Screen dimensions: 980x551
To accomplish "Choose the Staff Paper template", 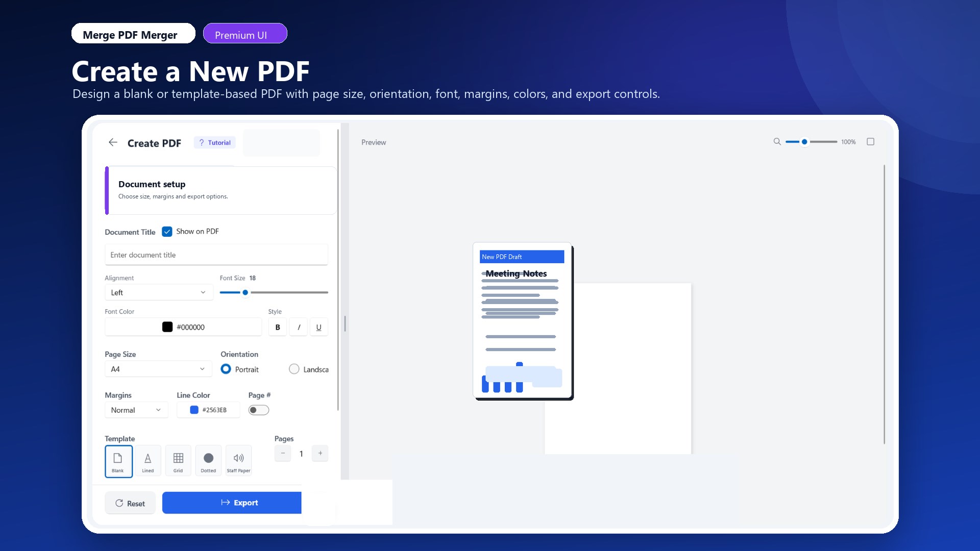I will pyautogui.click(x=238, y=461).
